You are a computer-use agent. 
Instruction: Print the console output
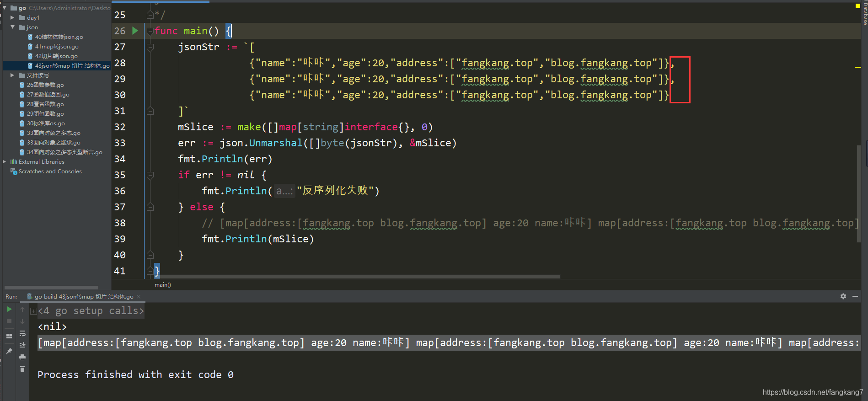22,357
